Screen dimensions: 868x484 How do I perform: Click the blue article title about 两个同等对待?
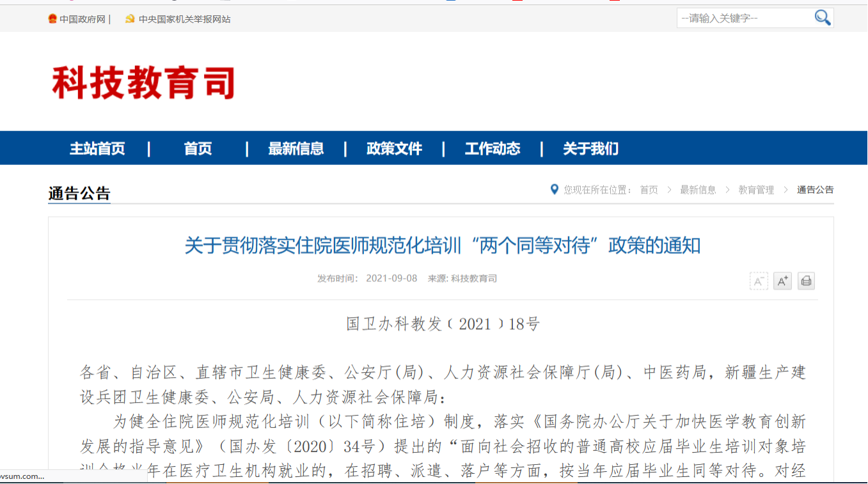(442, 246)
